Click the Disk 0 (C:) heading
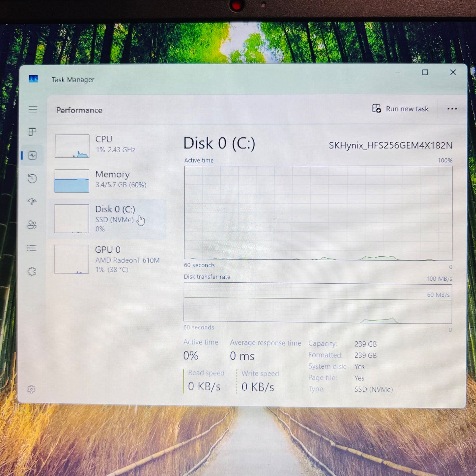 [219, 144]
